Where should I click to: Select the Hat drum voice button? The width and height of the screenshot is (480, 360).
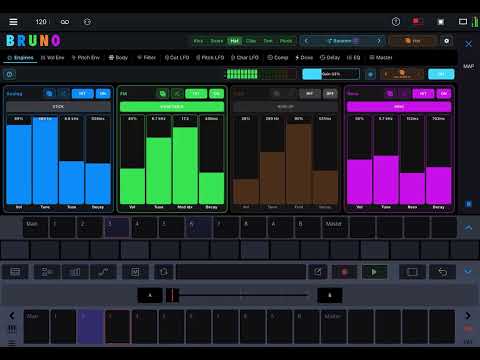coord(234,41)
